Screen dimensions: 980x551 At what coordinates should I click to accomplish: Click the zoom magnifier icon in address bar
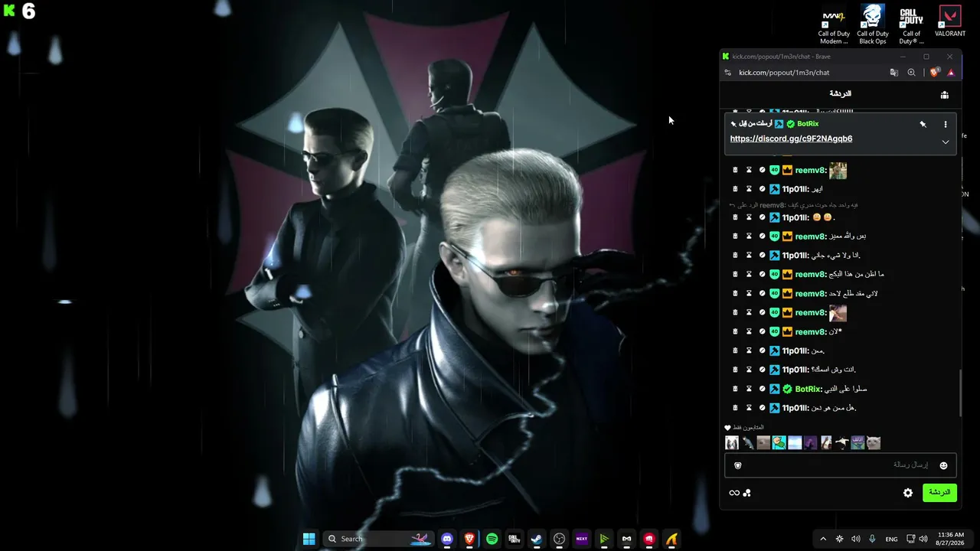pos(911,73)
